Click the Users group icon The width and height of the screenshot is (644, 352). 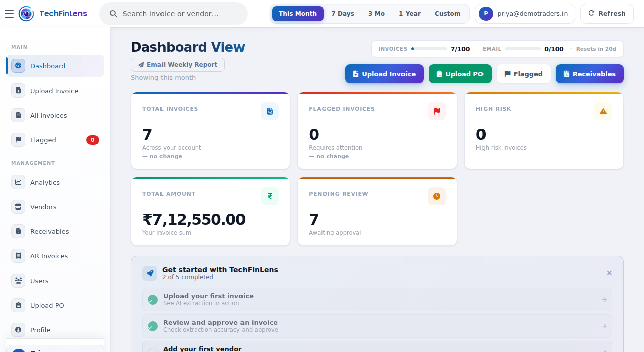pyautogui.click(x=18, y=281)
